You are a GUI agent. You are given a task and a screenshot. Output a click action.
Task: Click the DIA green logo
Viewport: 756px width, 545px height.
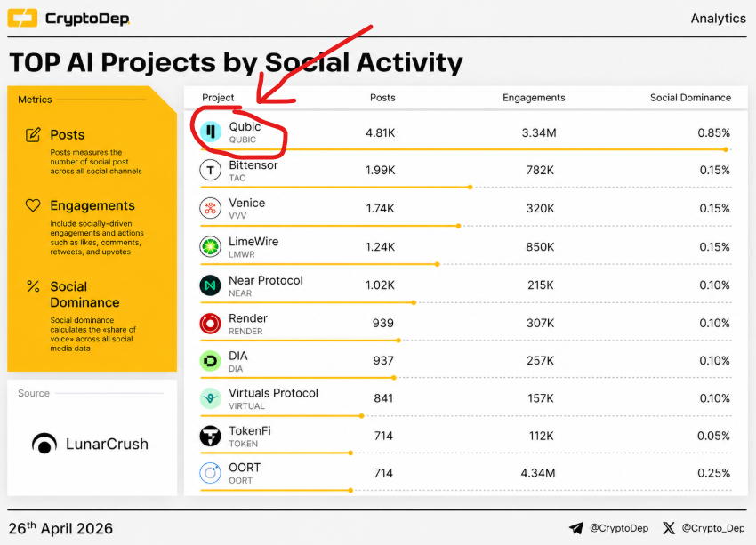[x=210, y=361]
